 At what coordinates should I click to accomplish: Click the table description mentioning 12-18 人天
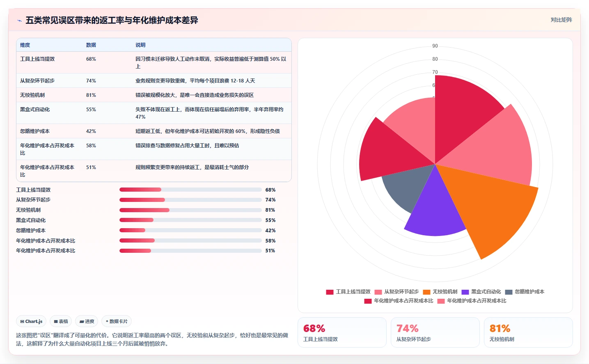coord(195,81)
